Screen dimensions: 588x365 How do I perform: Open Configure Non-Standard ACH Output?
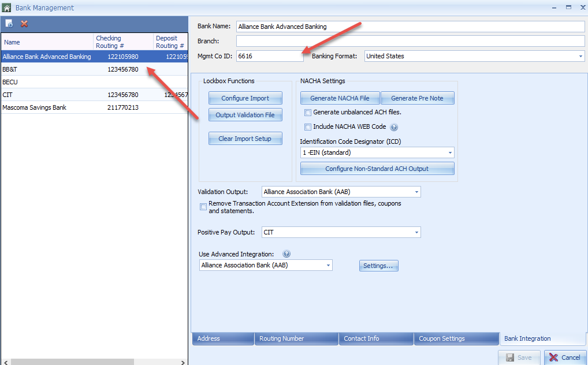pos(377,169)
